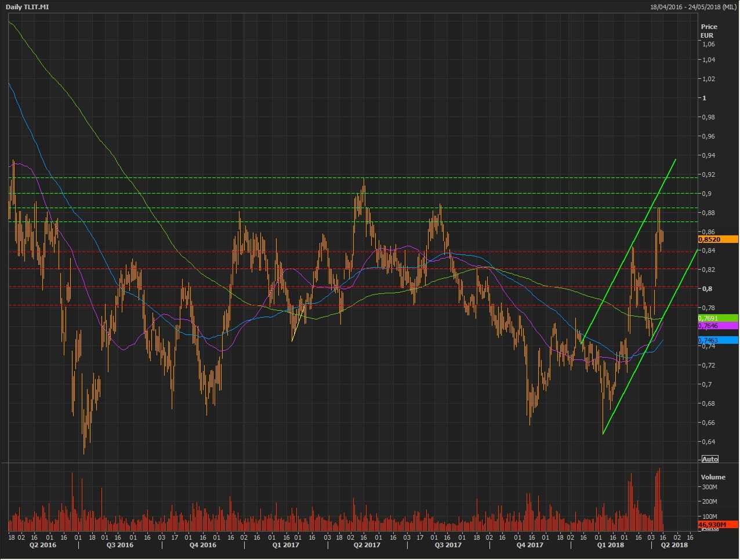Click the purple 0,7646 moving average tag
This screenshot has height=560, width=740.
click(718, 326)
